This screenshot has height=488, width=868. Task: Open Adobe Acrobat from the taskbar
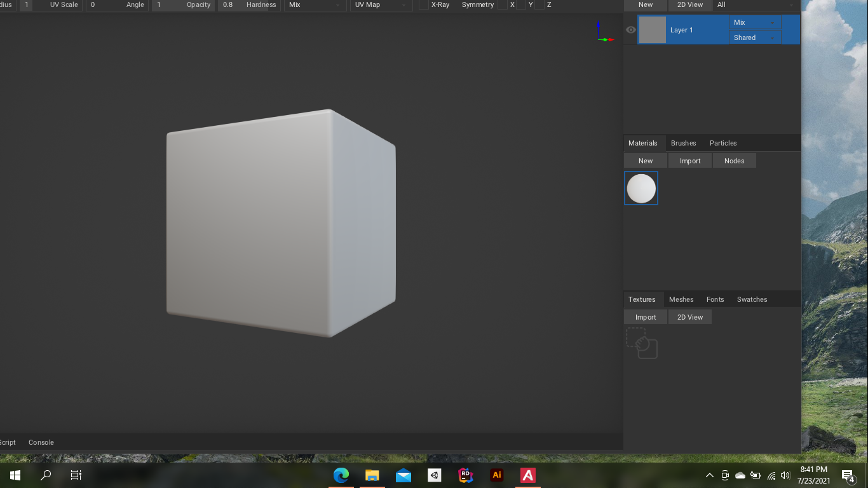(x=527, y=475)
